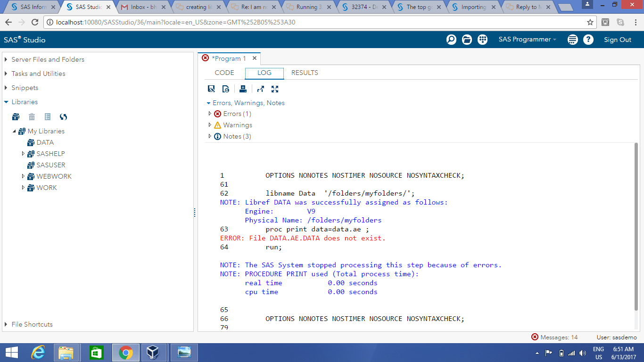The image size is (644, 362).
Task: Click the Sign Out link
Action: (x=618, y=40)
